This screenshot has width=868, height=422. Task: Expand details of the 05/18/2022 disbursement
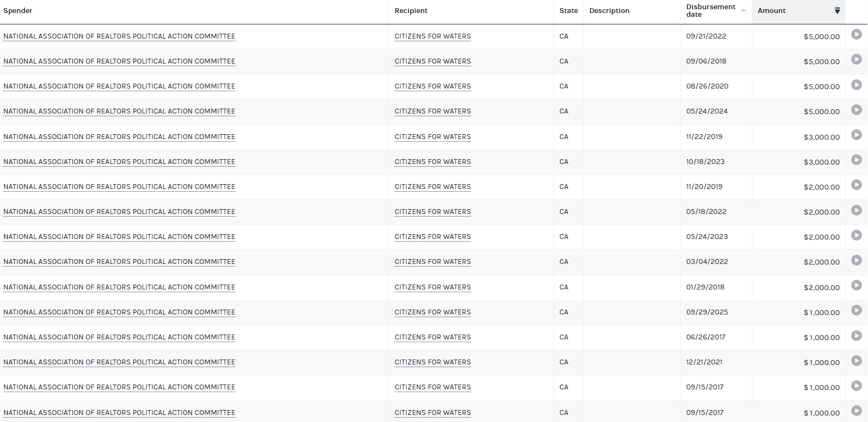point(856,210)
